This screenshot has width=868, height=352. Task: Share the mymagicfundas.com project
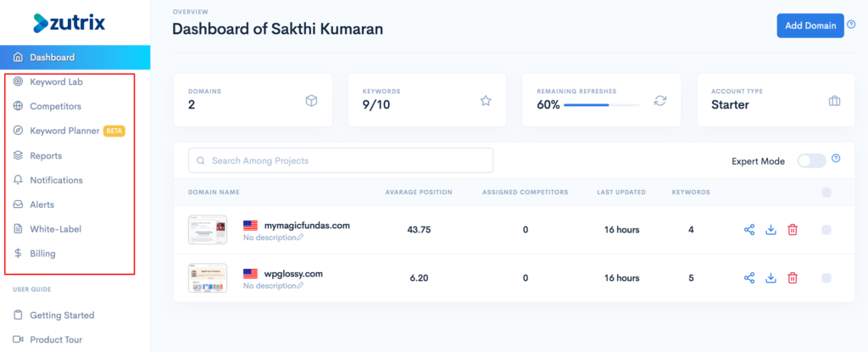tap(749, 230)
